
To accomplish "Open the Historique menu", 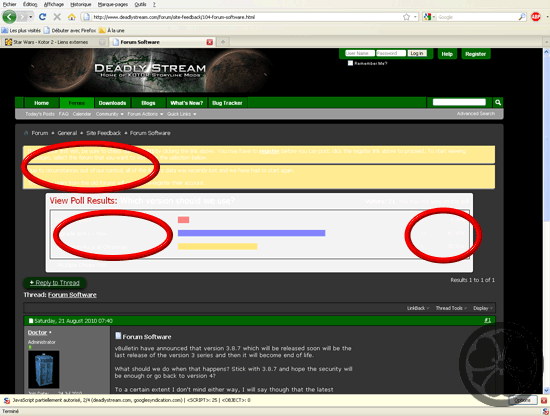I will [81, 4].
